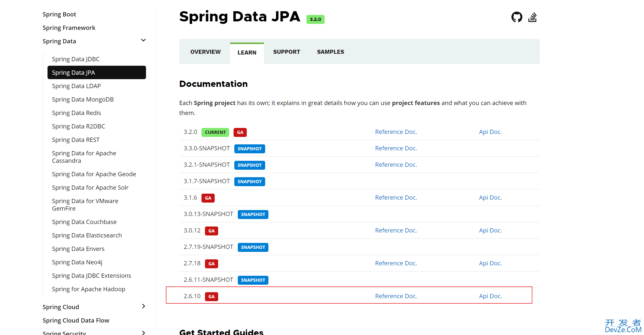Open Reference Doc. for version 3.0.12
Viewport: 644px width, 335px height.
tap(396, 230)
